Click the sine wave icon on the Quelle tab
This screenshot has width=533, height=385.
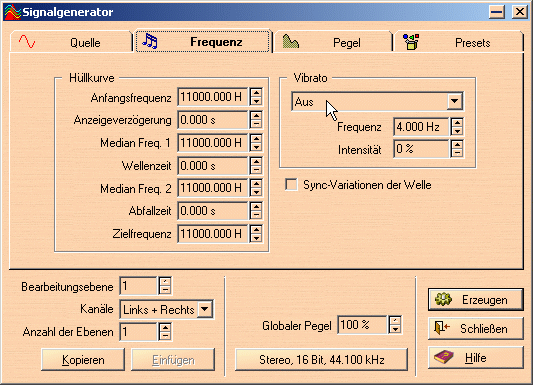27,41
